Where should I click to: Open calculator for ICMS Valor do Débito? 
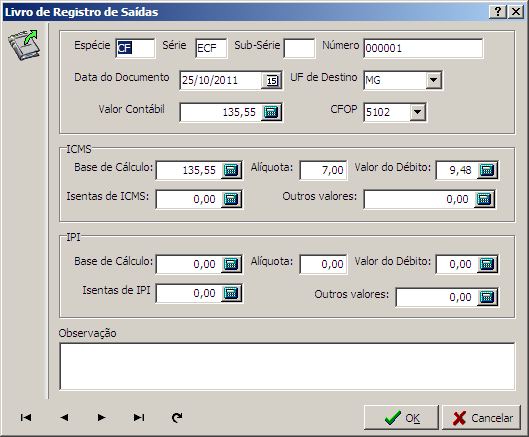pyautogui.click(x=487, y=170)
